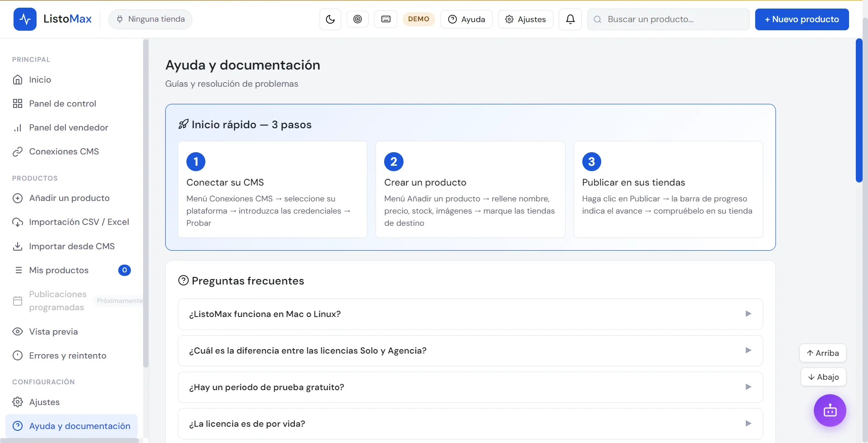Image resolution: width=868 pixels, height=443 pixels.
Task: Open notifications bell
Action: tap(571, 19)
